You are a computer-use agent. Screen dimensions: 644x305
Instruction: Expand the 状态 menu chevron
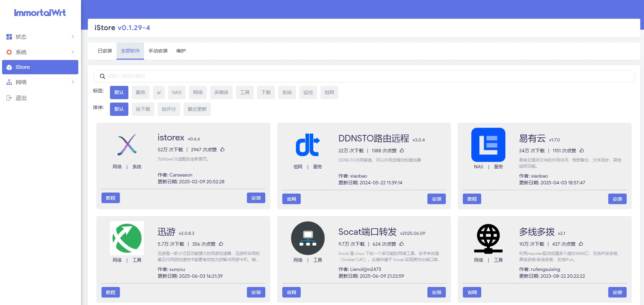pyautogui.click(x=73, y=36)
